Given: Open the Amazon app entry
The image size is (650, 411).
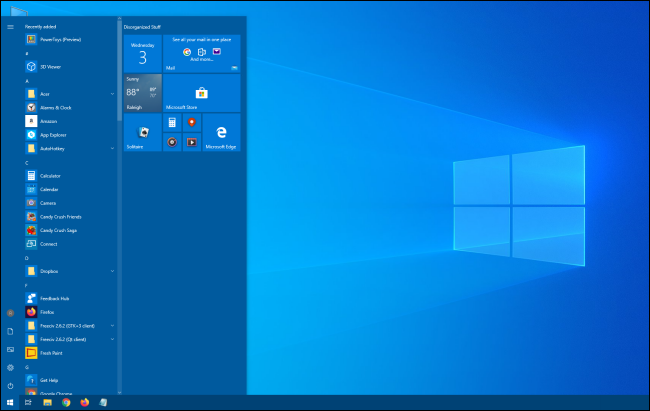Looking at the screenshot, I should tap(48, 121).
